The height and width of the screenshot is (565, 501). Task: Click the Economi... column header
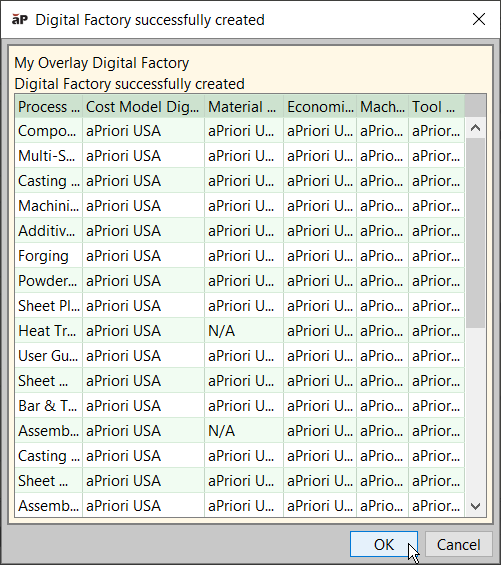320,107
